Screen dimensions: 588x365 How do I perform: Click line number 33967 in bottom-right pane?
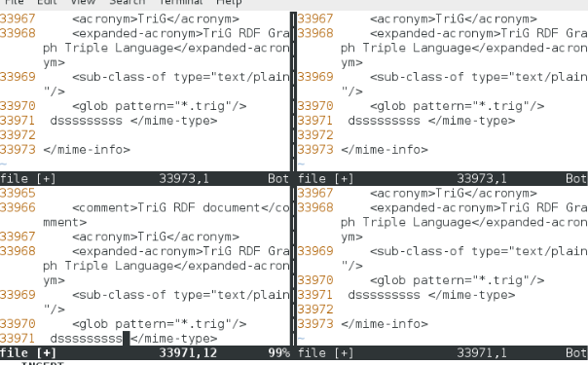[x=315, y=193]
